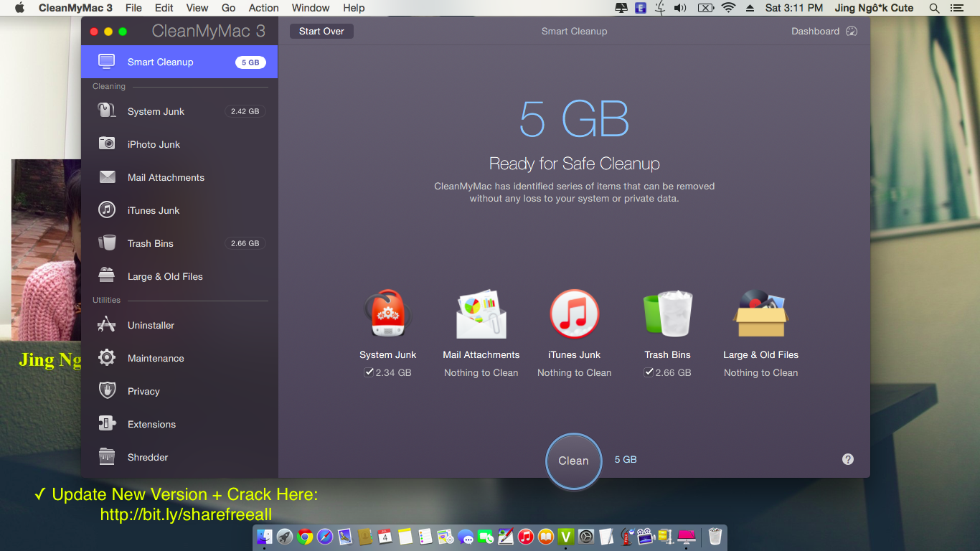
Task: Open the Maintenance utility
Action: (179, 358)
